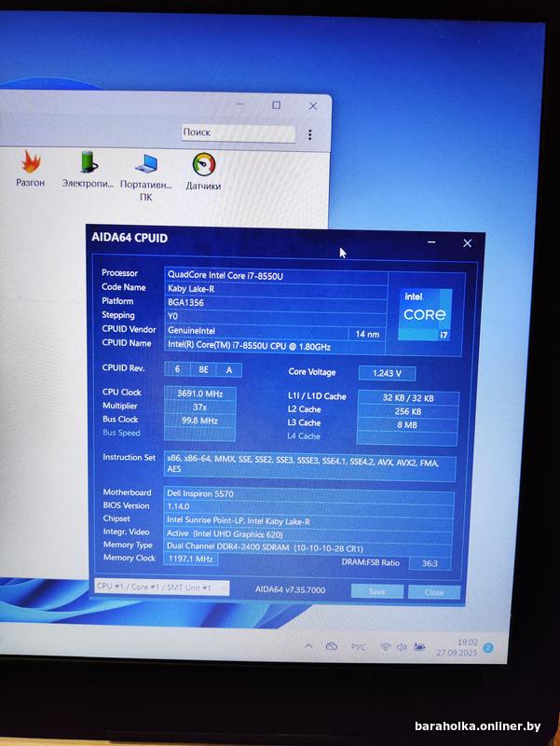Viewport: 560px width, 746px height.
Task: Click the CPU Clock 3691.0 MHz value
Action: click(x=199, y=394)
